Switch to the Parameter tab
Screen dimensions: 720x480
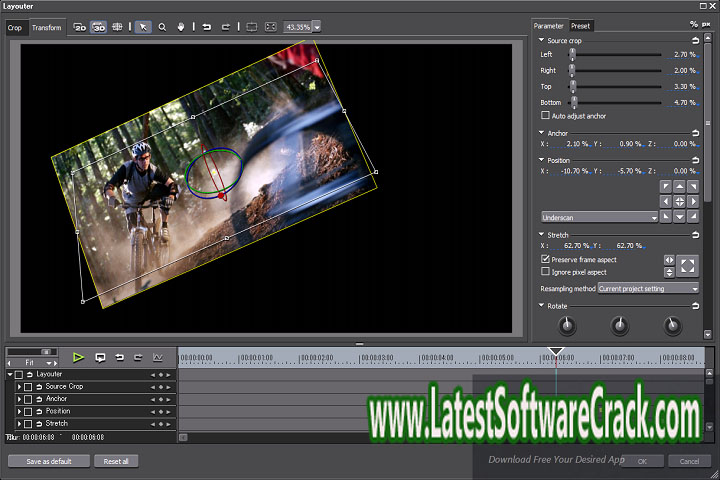point(548,26)
